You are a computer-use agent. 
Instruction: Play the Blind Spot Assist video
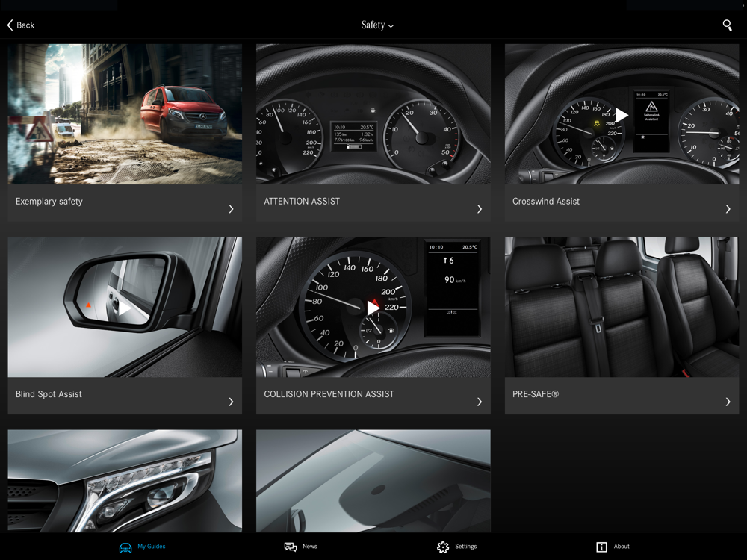point(125,308)
